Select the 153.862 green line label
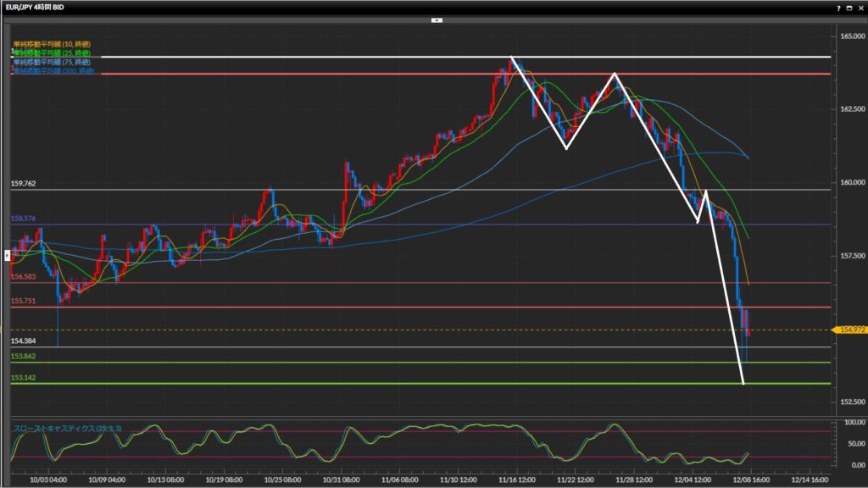868x488 pixels. pyautogui.click(x=23, y=357)
